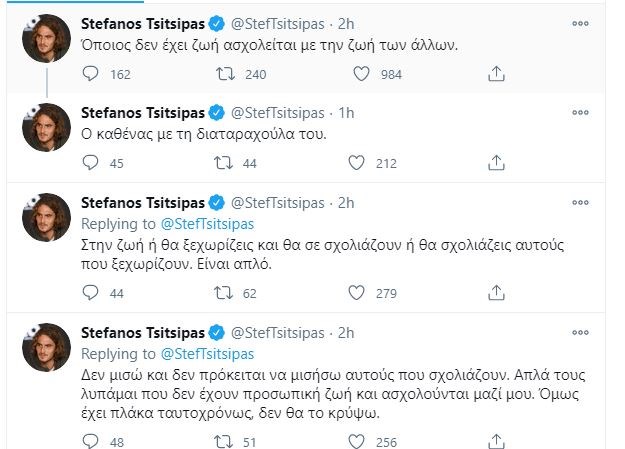The width and height of the screenshot is (625, 449).
Task: Open more options menu on the 1h tweet
Action: click(581, 111)
